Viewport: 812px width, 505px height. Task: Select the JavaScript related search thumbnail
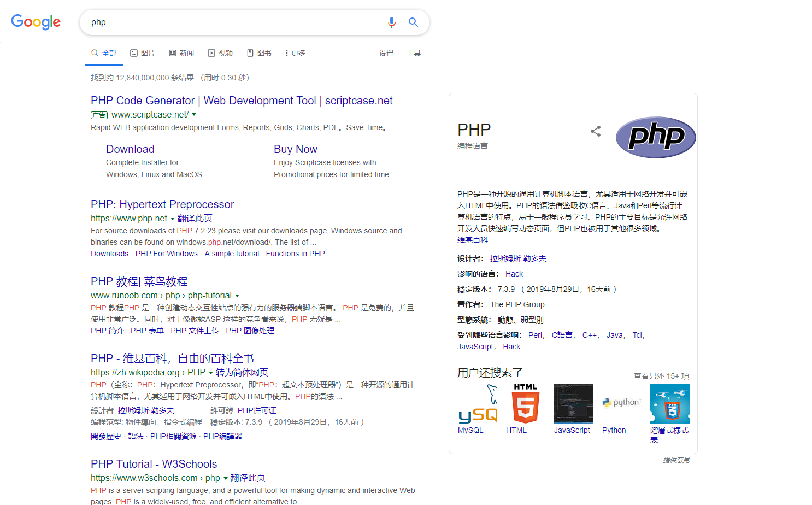[x=574, y=404]
